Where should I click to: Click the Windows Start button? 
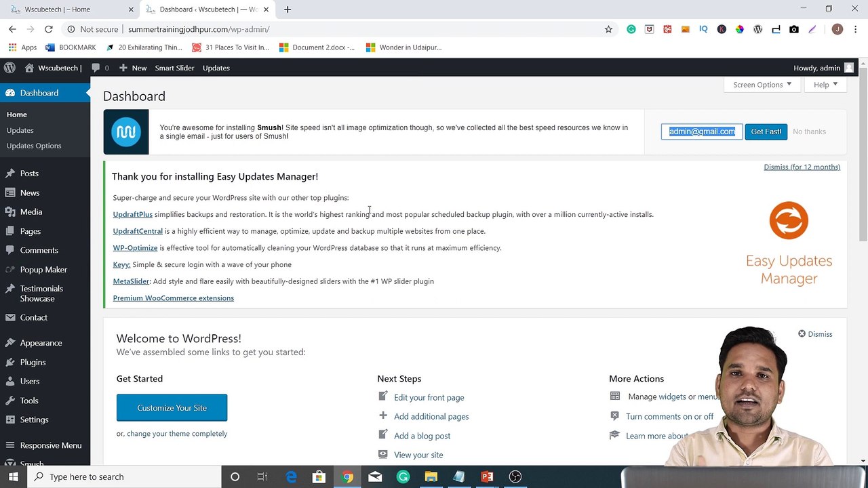click(13, 476)
